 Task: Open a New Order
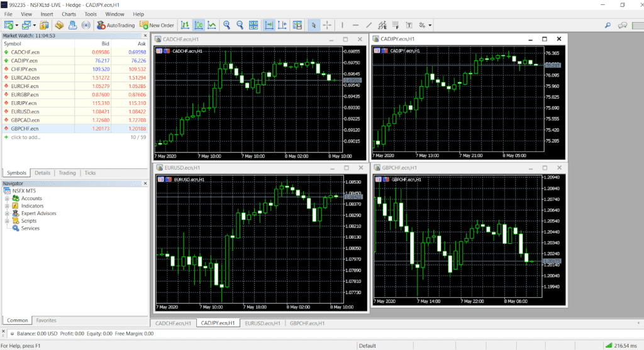click(157, 25)
